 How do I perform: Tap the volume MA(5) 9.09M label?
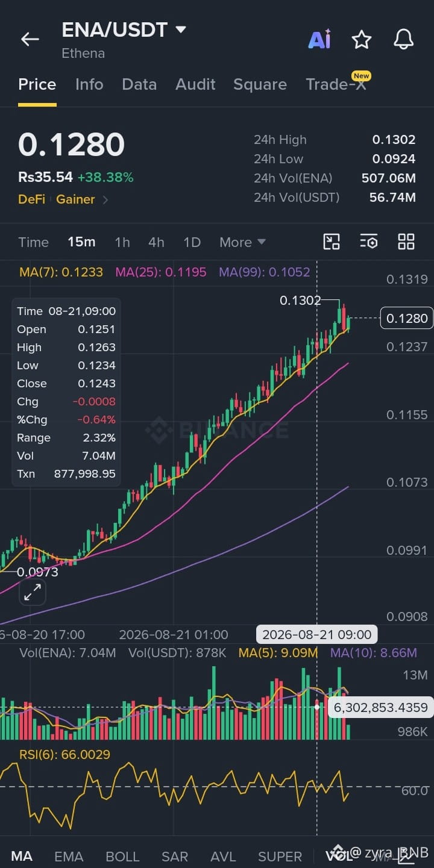coord(278,653)
